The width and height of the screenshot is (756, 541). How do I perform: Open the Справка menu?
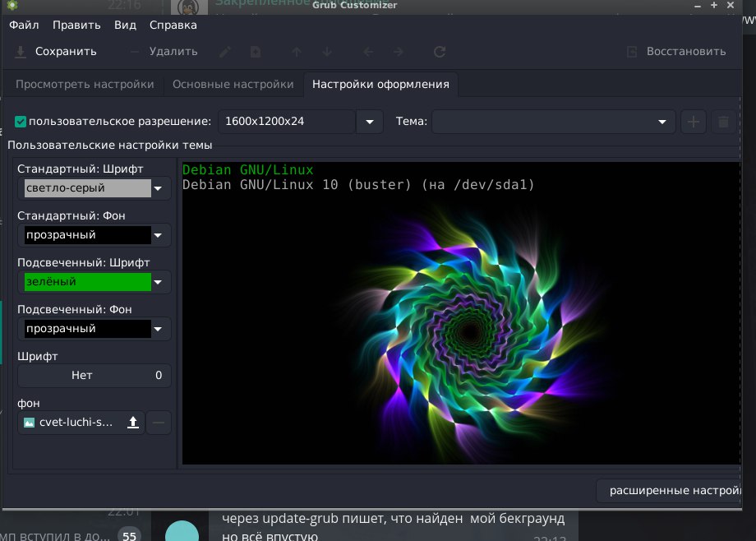click(x=173, y=25)
